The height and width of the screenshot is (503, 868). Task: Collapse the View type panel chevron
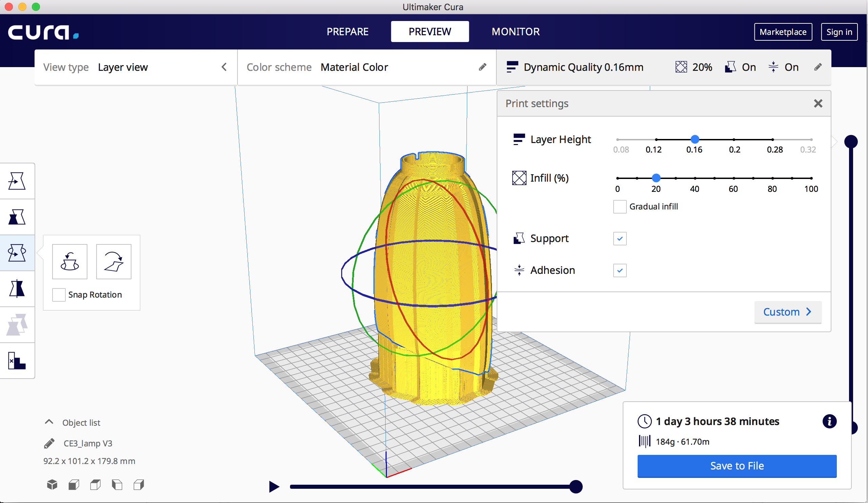(224, 67)
